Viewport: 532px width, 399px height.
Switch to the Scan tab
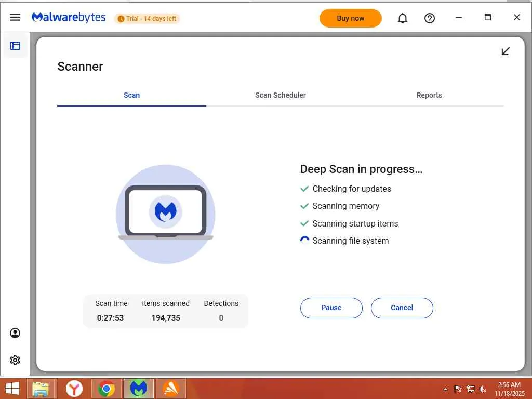click(x=131, y=96)
